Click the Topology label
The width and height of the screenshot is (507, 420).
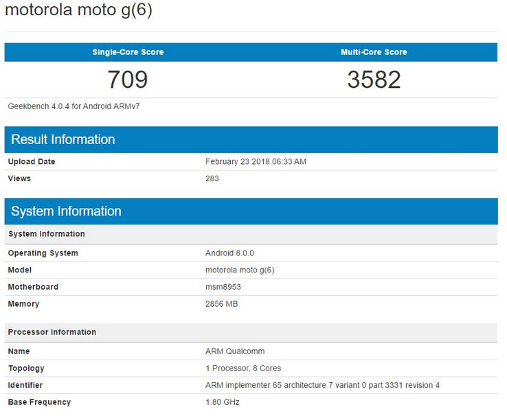point(26,369)
